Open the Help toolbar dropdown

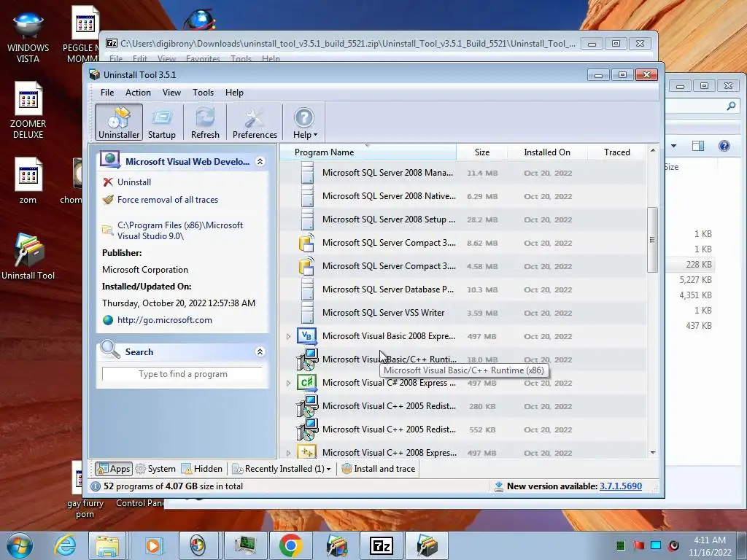304,122
